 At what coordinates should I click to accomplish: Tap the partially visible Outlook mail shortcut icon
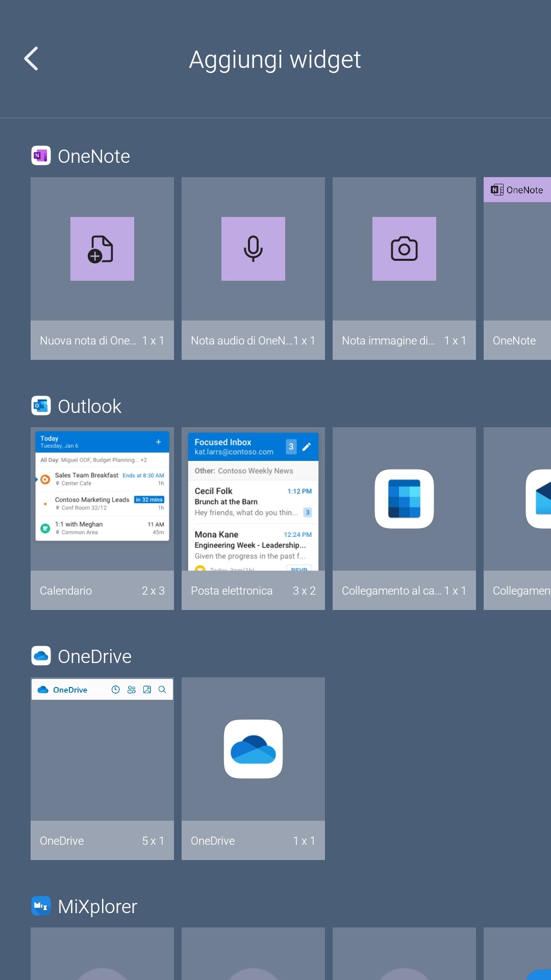[x=539, y=499]
